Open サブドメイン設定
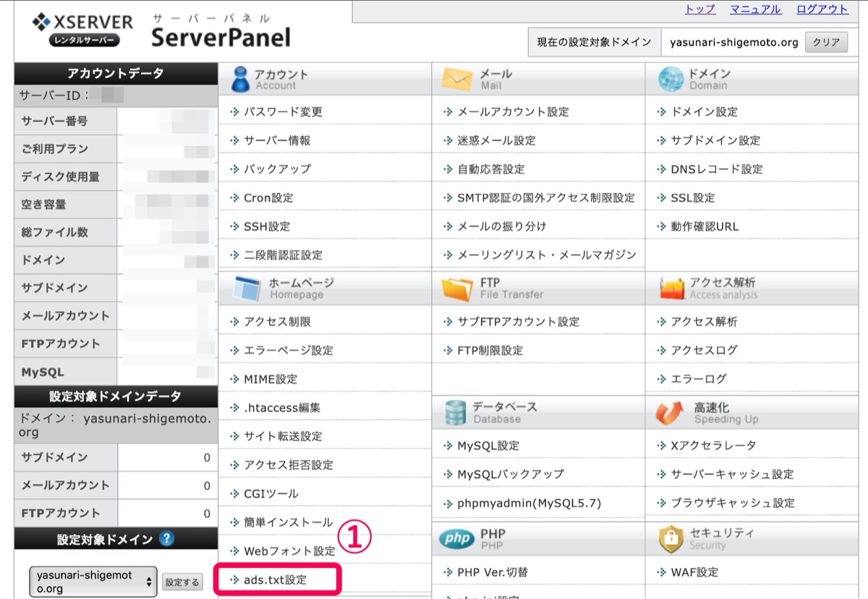This screenshot has height=599, width=868. (x=715, y=140)
